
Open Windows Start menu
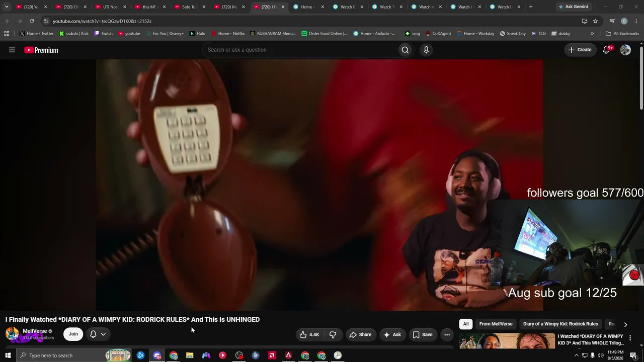tap(8, 355)
